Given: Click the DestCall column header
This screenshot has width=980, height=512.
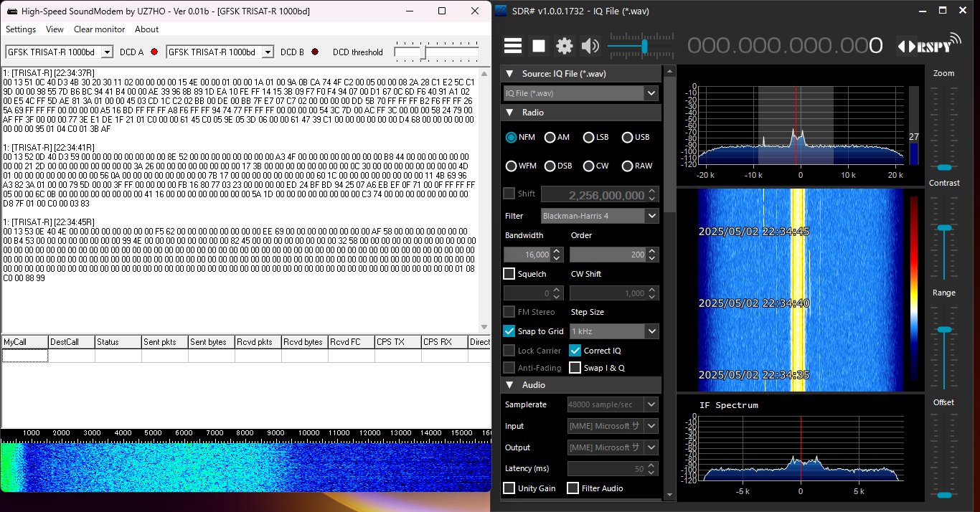Looking at the screenshot, I should (72, 342).
